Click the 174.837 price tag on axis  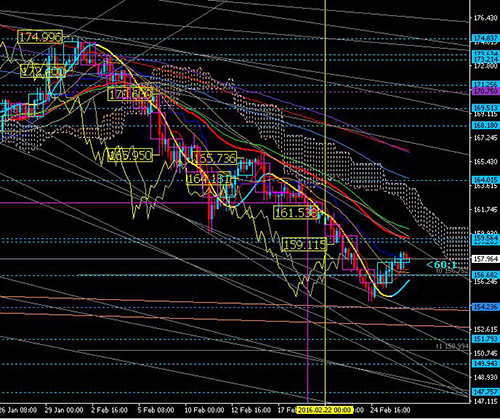pos(486,38)
